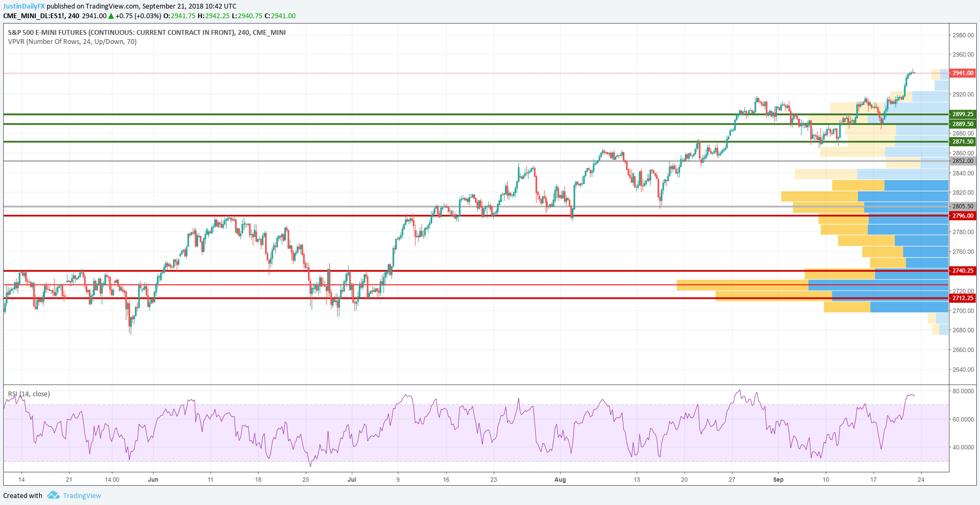Image resolution: width=980 pixels, height=505 pixels.
Task: Click the 27 date label on time axis
Action: click(732, 479)
